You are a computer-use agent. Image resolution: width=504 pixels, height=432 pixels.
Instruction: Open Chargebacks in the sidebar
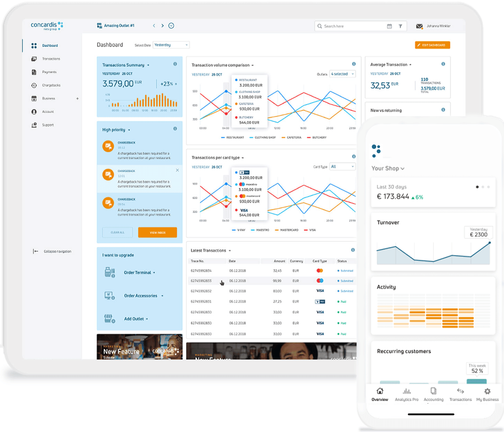click(x=51, y=85)
